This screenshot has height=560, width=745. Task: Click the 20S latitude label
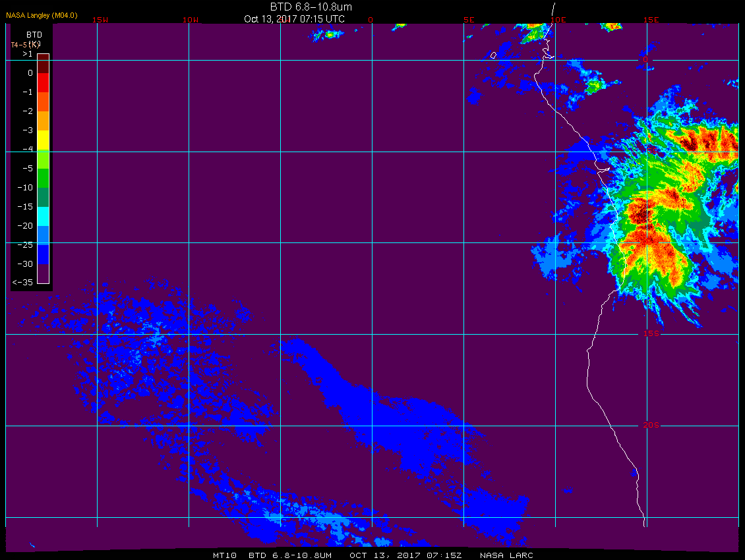click(651, 425)
